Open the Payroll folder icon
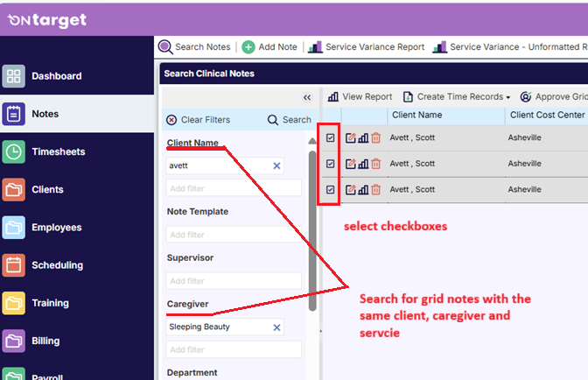The image size is (588, 380). [13, 375]
